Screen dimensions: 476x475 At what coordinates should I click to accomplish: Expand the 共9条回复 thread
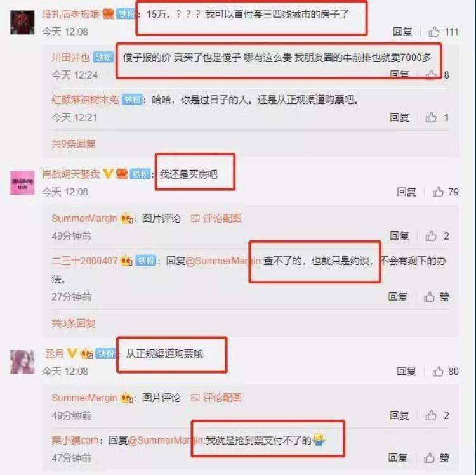74,144
